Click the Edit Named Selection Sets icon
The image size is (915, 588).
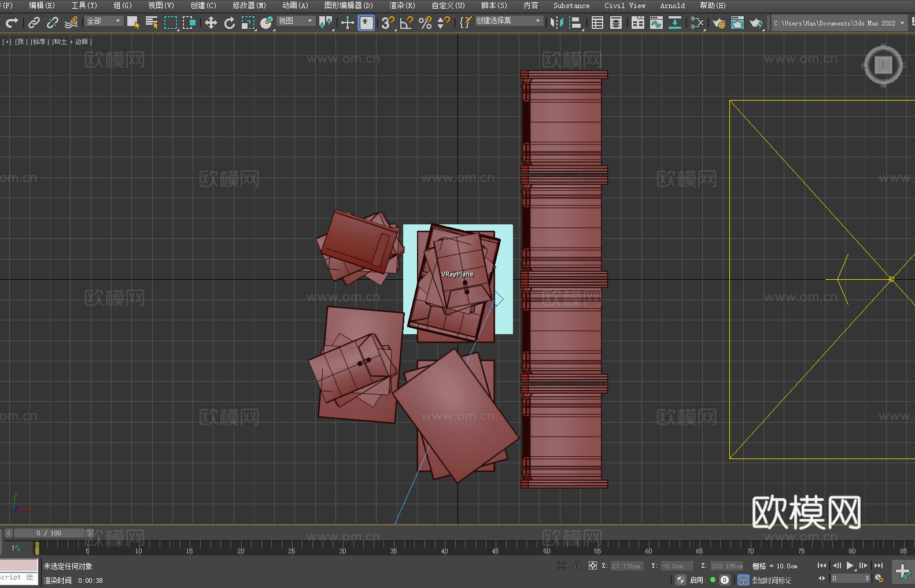click(x=466, y=23)
